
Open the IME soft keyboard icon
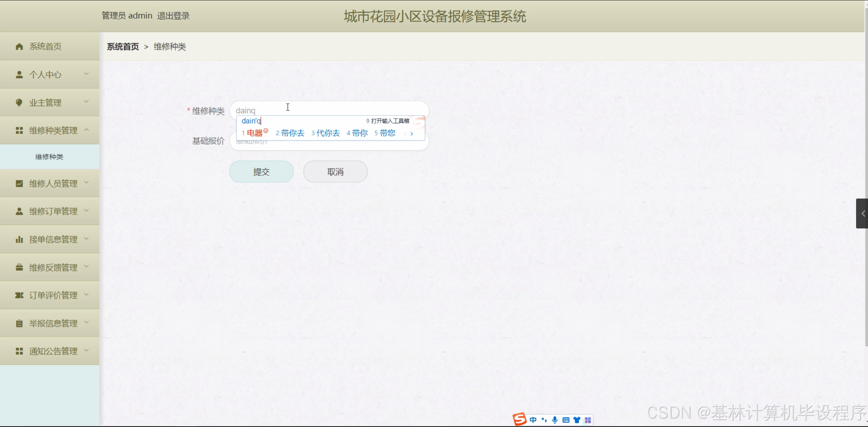click(566, 420)
